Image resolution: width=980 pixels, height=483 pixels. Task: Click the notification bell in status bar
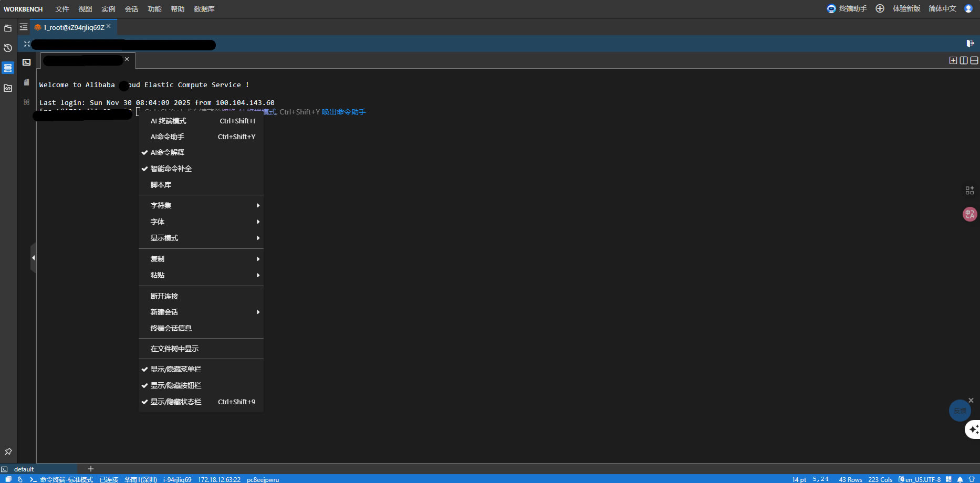[x=960, y=479]
